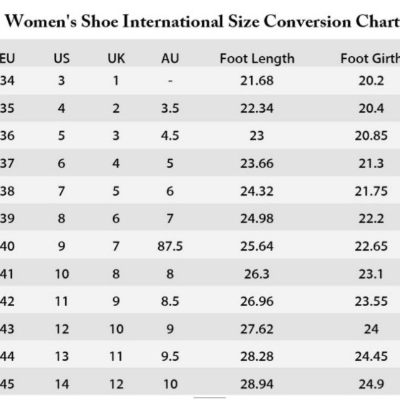Click the Foot Length column header

point(257,59)
